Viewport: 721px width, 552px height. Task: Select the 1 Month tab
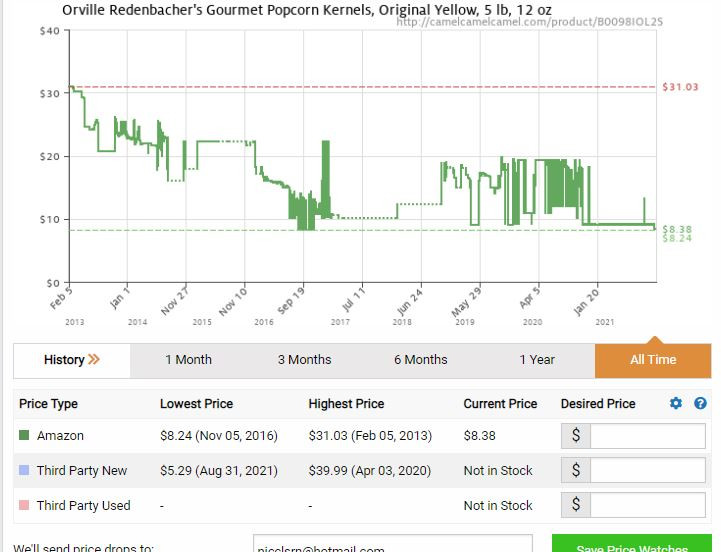[x=189, y=360]
